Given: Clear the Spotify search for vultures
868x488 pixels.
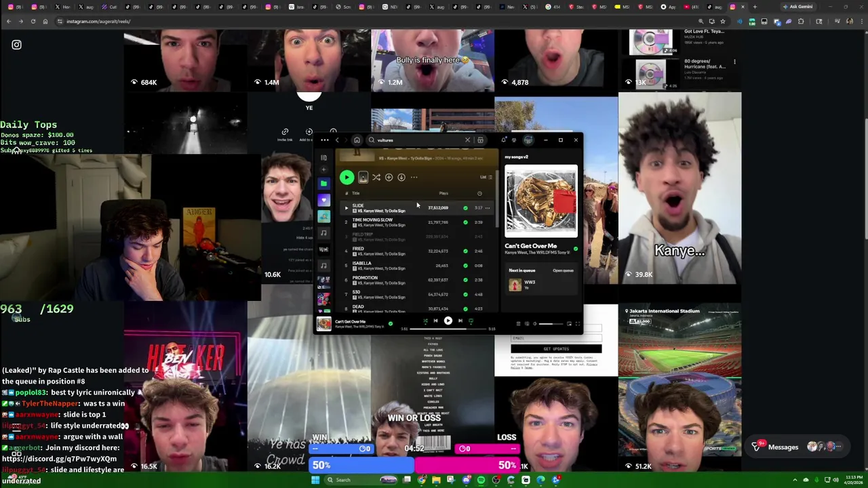Looking at the screenshot, I should pos(467,140).
